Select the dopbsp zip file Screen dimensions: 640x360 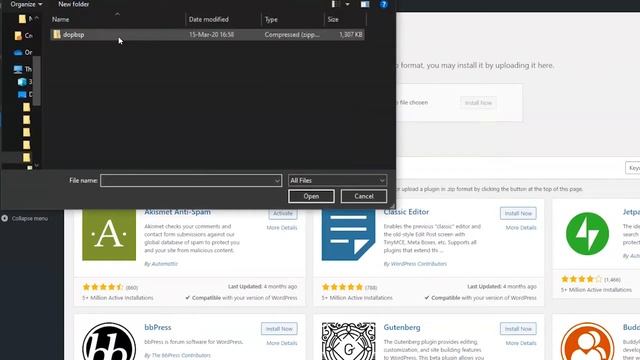tap(207, 35)
